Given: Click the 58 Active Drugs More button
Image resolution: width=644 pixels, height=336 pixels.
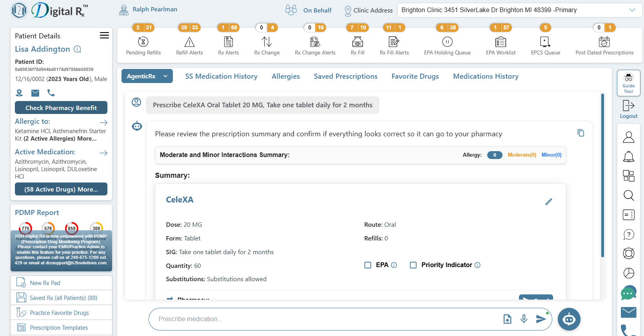Looking at the screenshot, I should click(x=61, y=189).
